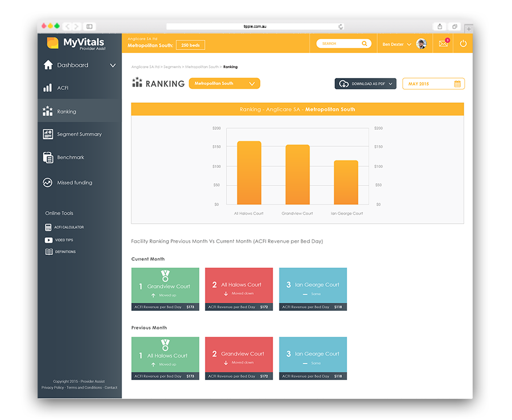Open a new browser tab
This screenshot has height=420, width=512.
tap(469, 29)
